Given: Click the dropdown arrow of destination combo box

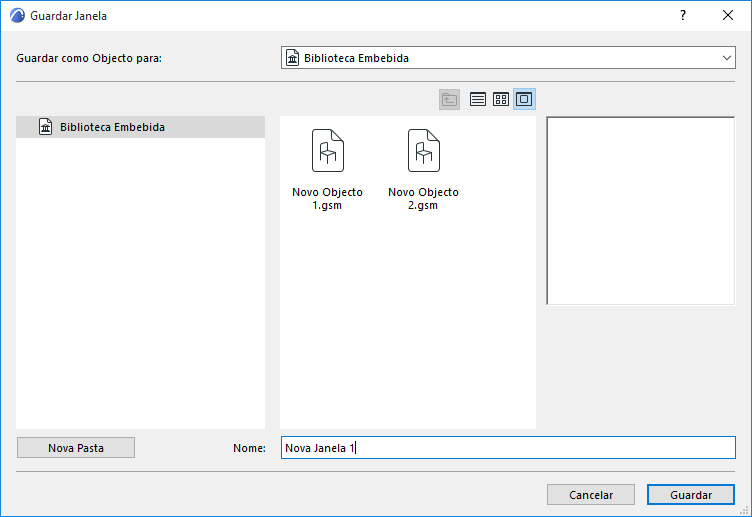Looking at the screenshot, I should (x=727, y=58).
